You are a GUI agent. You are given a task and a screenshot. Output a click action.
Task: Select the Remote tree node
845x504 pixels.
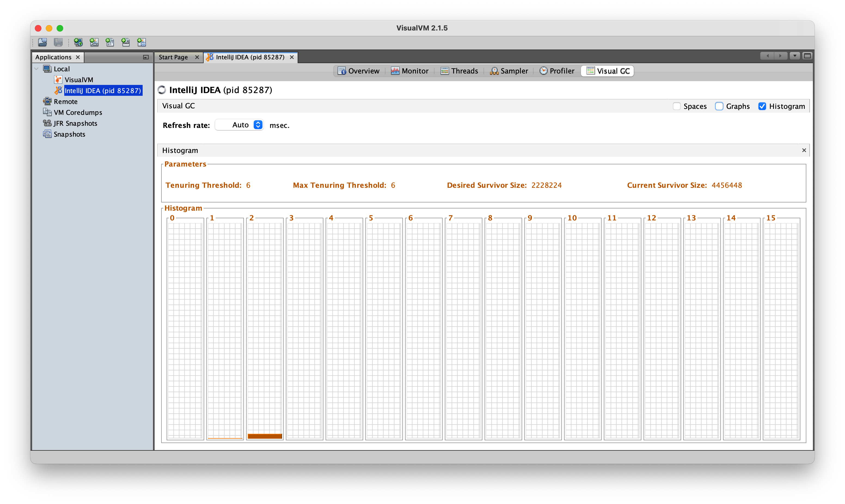(66, 101)
